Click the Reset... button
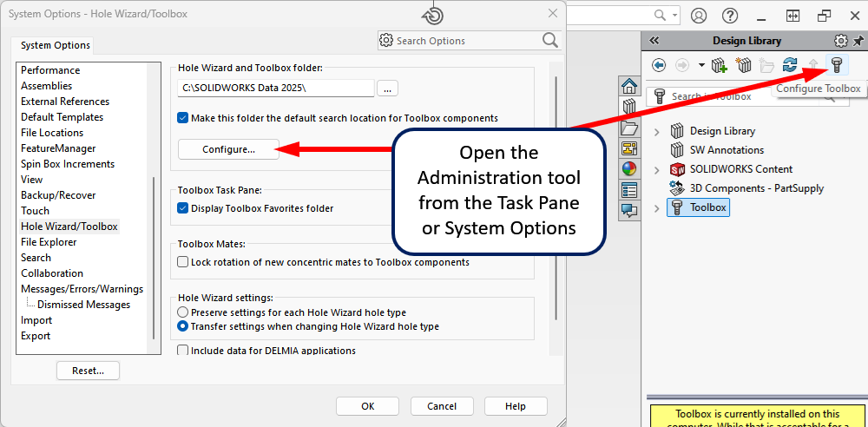This screenshot has height=427, width=868. pos(88,371)
